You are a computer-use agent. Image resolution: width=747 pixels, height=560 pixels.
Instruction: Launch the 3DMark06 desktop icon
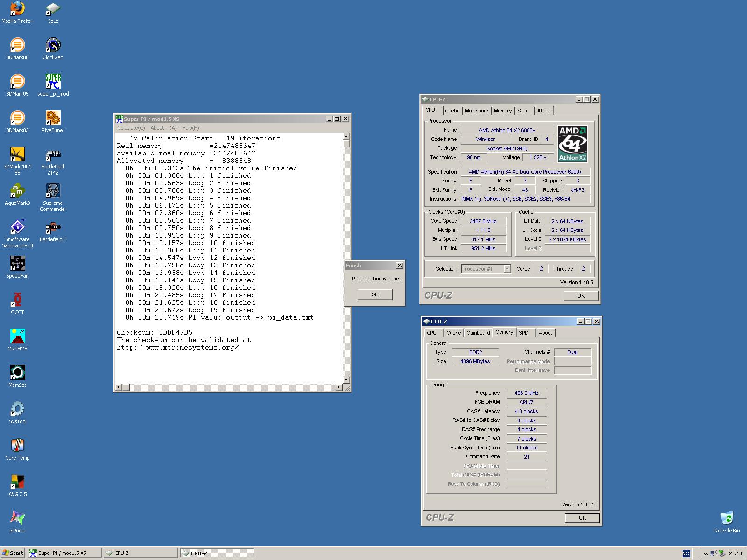(x=17, y=49)
